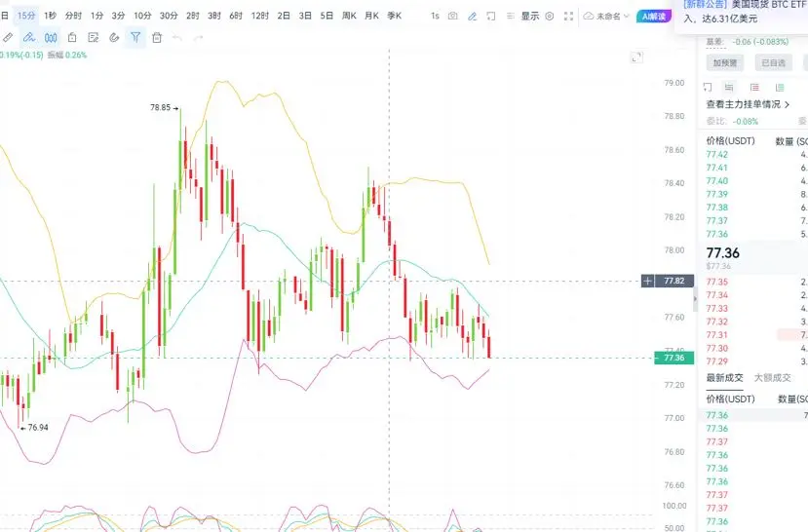
Task: Open the note editing icon
Action: 94,37
